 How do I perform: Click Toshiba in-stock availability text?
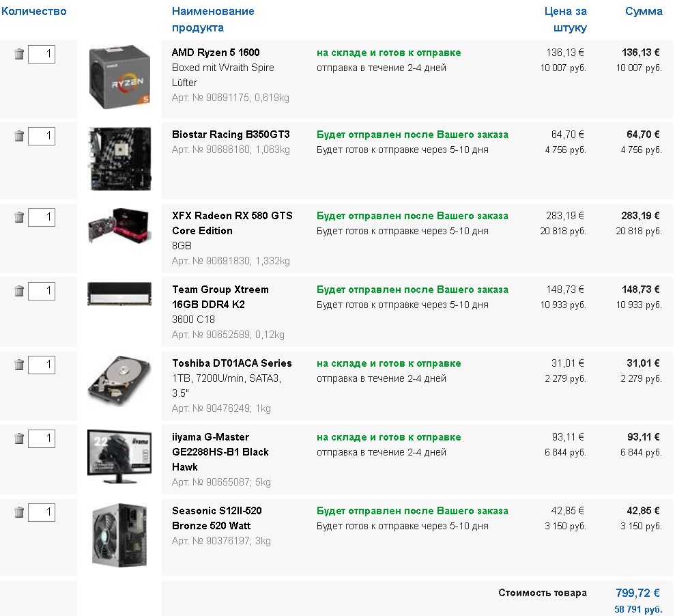point(389,363)
